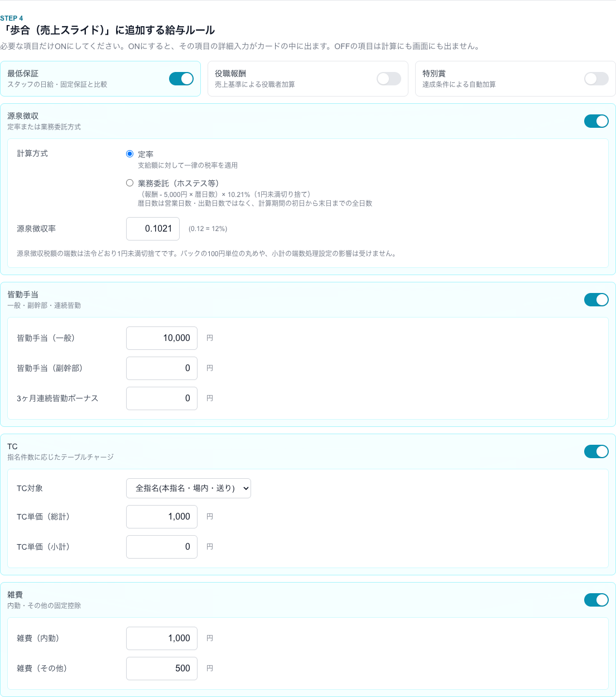The image size is (616, 697).
Task: Click the (0.12 = 12%) hint text
Action: click(x=208, y=229)
